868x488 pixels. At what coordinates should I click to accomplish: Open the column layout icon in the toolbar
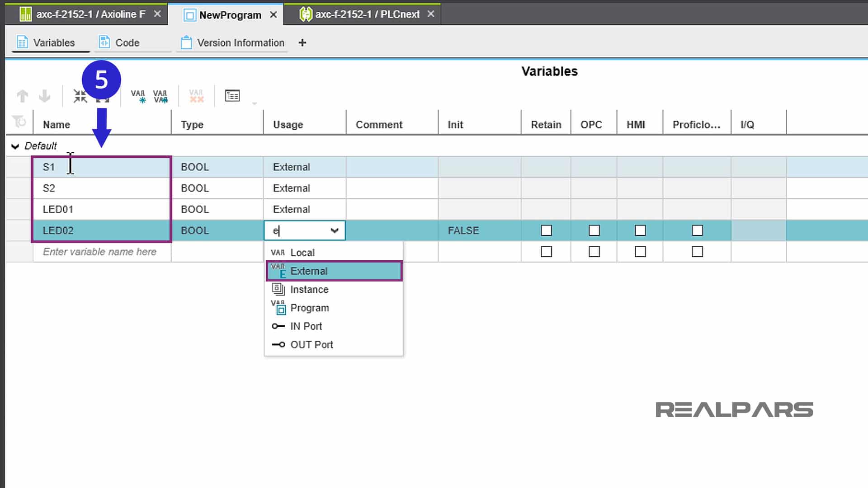coord(232,96)
